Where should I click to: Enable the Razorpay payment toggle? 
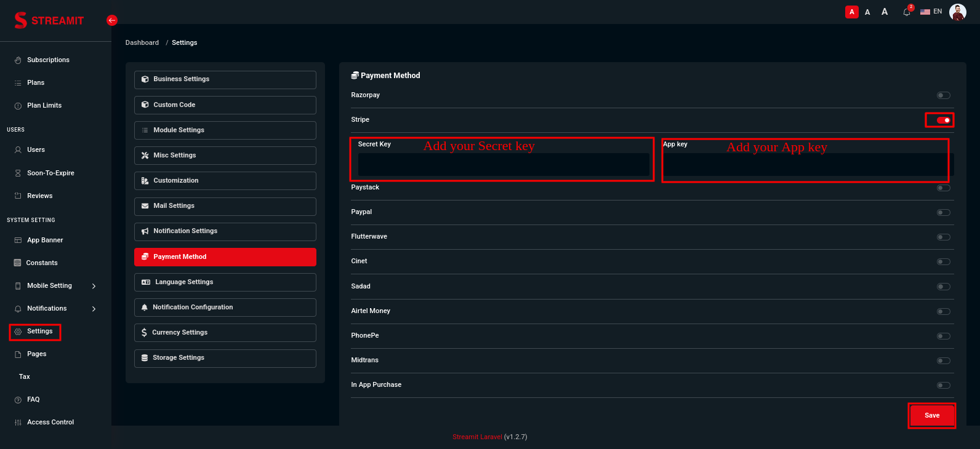coord(943,95)
